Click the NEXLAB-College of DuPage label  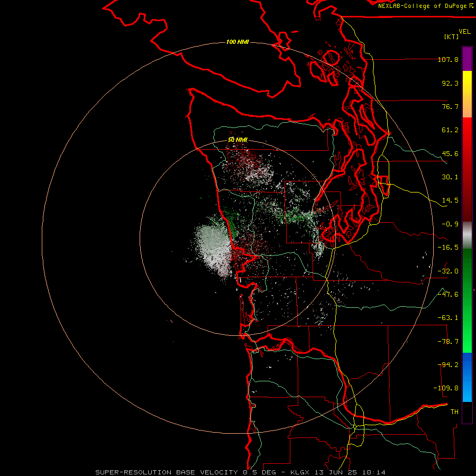[426, 6]
